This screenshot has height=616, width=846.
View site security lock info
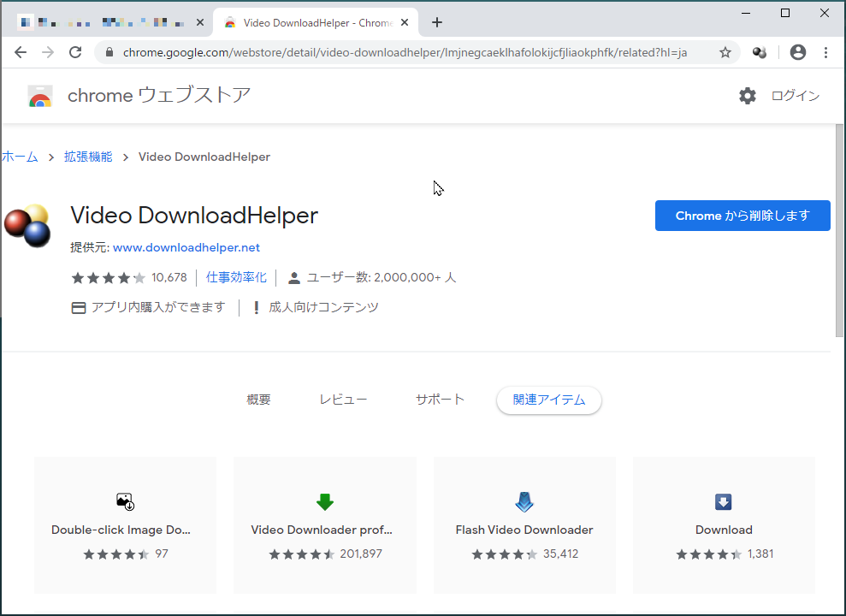(109, 52)
